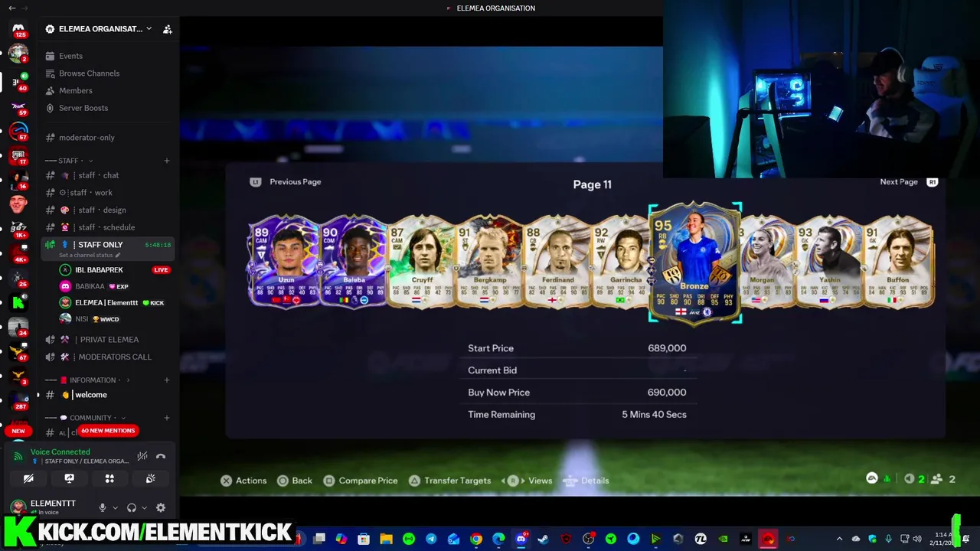Viewport: 980px width, 551px height.
Task: Share your screen in voice
Action: pos(69,478)
